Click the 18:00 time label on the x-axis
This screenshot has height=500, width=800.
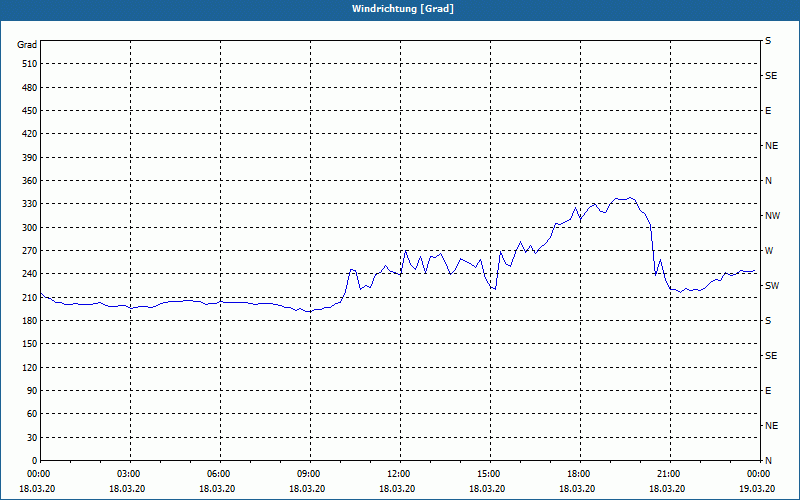point(579,474)
